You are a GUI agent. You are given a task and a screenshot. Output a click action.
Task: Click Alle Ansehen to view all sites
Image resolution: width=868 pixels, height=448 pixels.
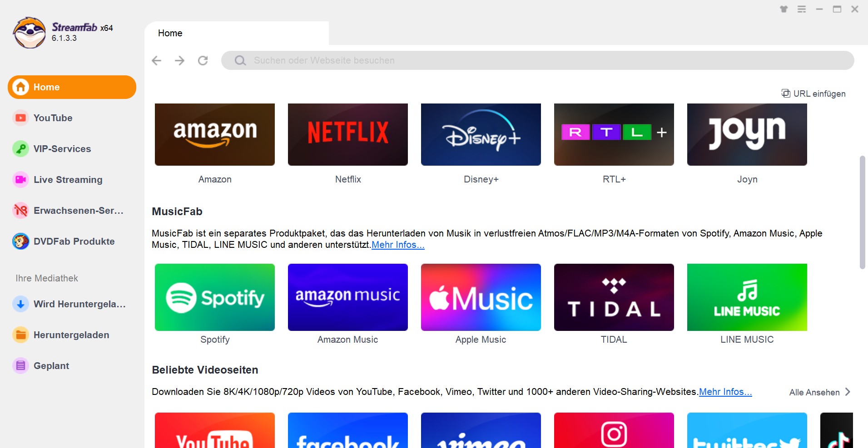(x=814, y=392)
